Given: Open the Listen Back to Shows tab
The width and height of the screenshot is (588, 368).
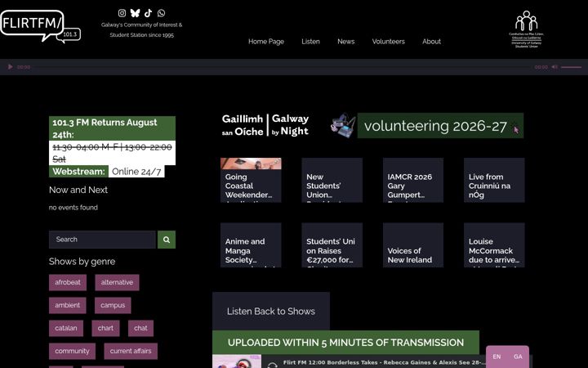Looking at the screenshot, I should point(271,312).
